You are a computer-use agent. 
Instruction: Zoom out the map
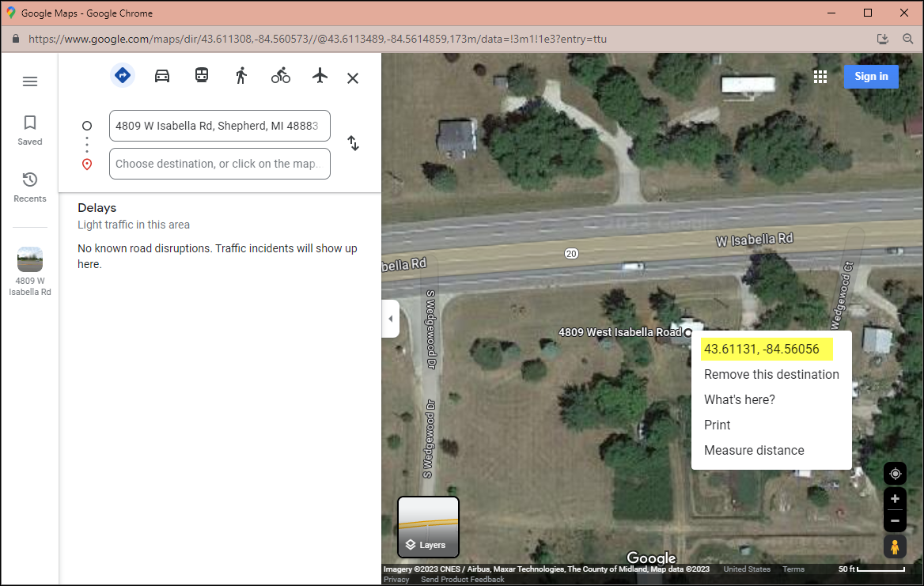tap(895, 520)
